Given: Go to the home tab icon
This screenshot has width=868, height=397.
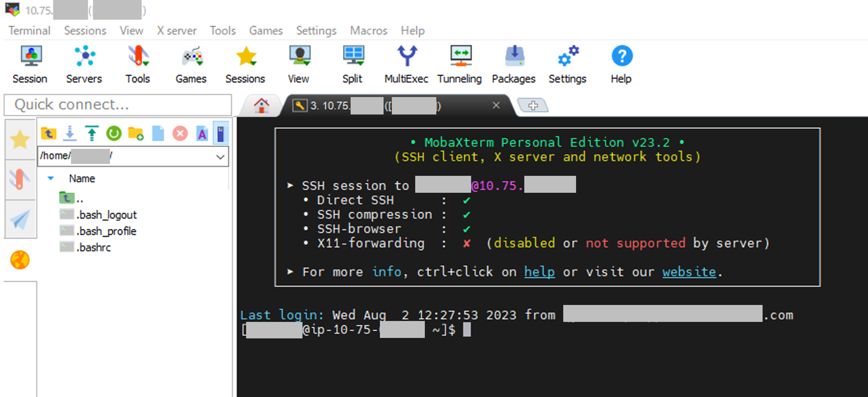Looking at the screenshot, I should (x=261, y=106).
